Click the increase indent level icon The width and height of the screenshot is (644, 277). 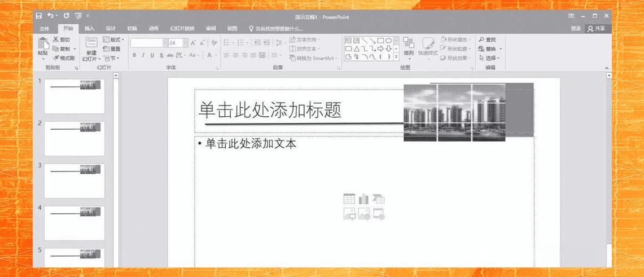coord(266,43)
